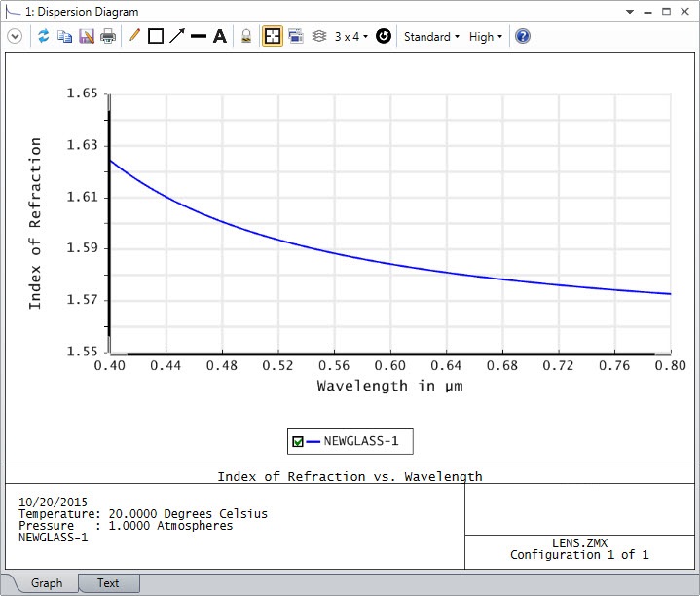Click the clone window icon
Viewport: 700px width, 596px height.
(296, 36)
